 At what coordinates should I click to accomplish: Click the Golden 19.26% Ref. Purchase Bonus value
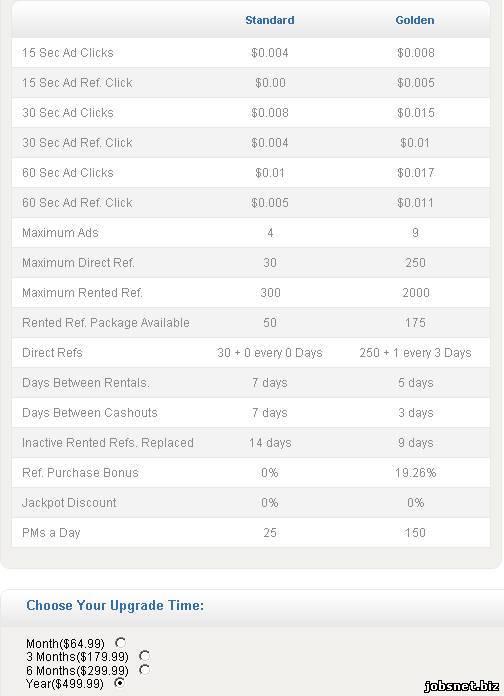pyautogui.click(x=415, y=473)
